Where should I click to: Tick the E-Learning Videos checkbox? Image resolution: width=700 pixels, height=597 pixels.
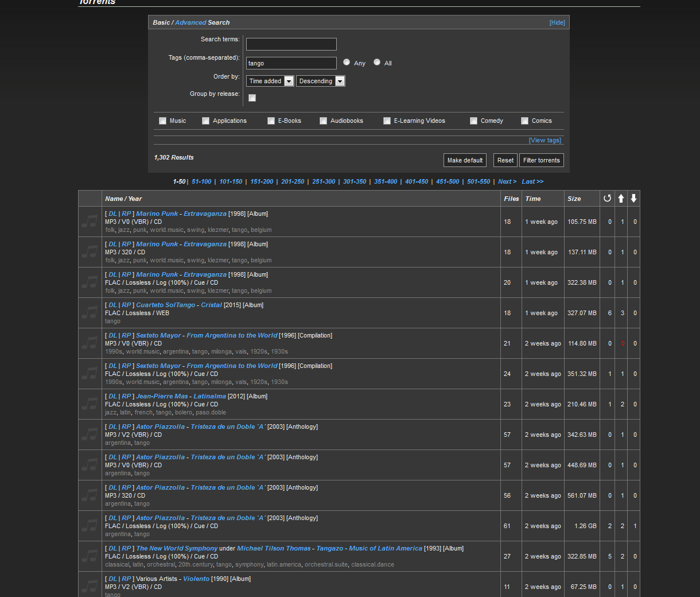pos(387,121)
